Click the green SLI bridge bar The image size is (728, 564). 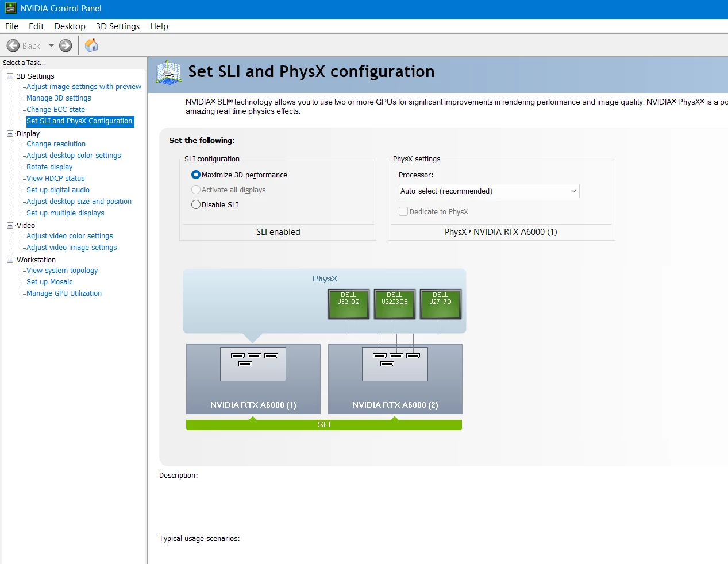[324, 424]
